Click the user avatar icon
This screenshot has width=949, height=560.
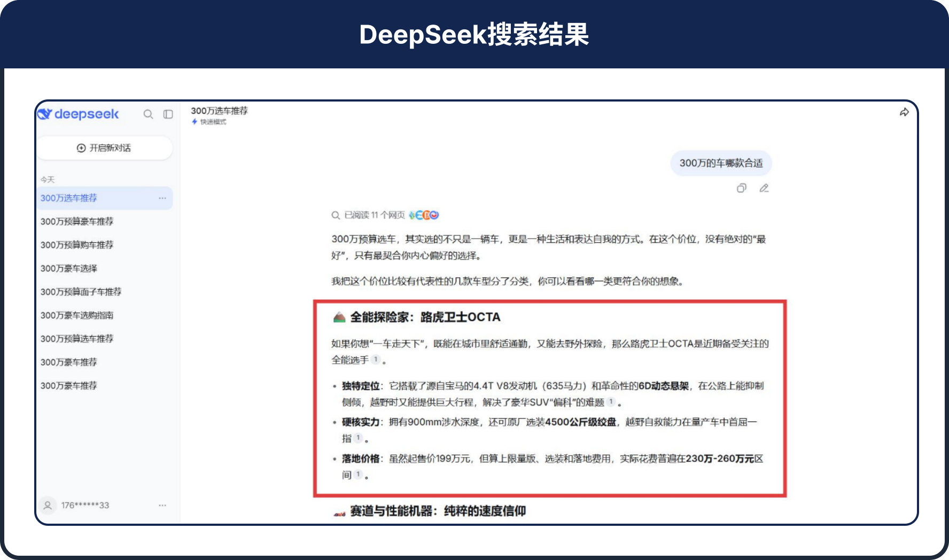(x=48, y=505)
